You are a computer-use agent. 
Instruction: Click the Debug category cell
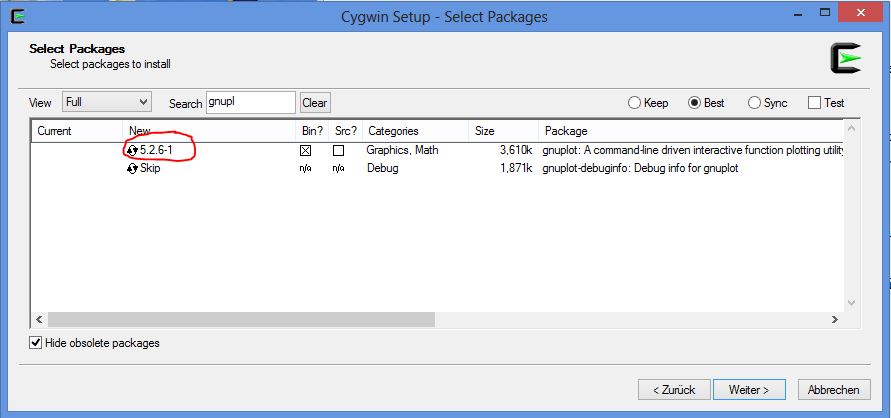(382, 169)
